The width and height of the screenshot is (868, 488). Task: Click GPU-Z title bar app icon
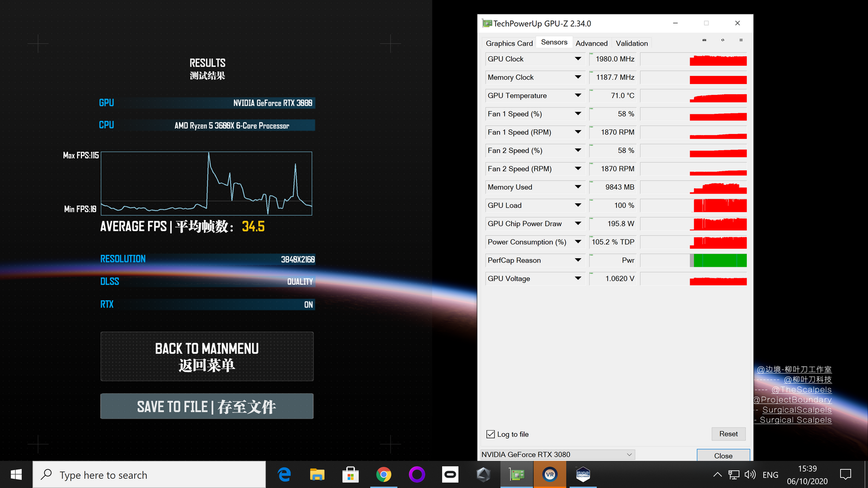[487, 23]
